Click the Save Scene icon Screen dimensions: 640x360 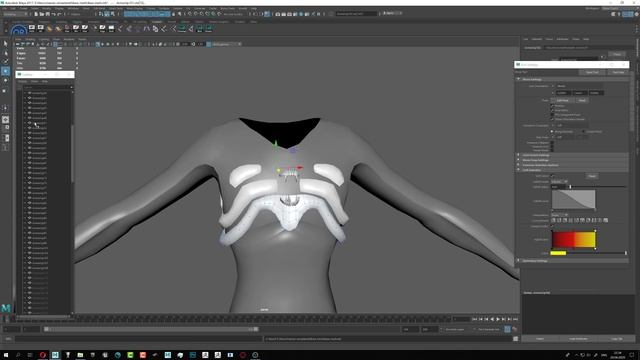point(48,14)
